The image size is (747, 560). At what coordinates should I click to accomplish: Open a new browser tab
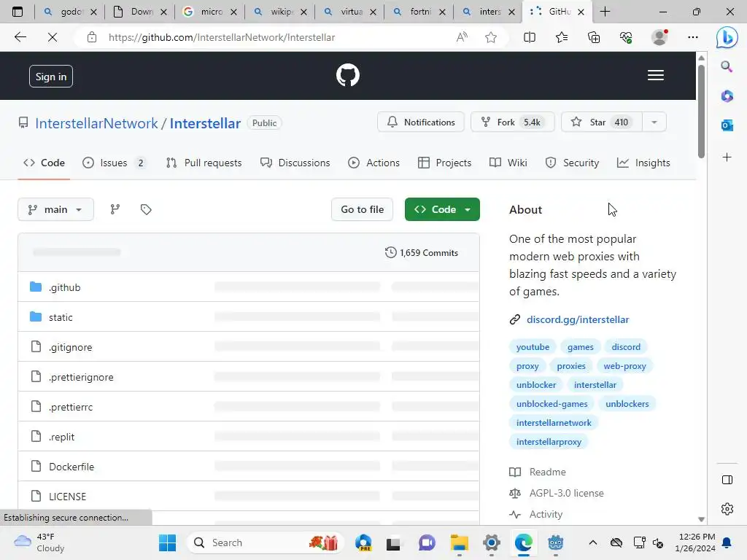coord(605,12)
